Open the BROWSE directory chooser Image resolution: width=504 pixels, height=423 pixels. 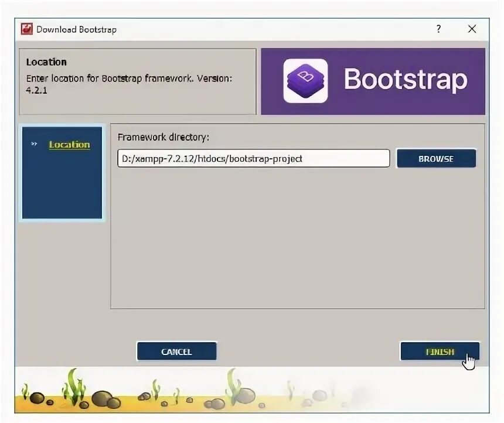(x=436, y=158)
